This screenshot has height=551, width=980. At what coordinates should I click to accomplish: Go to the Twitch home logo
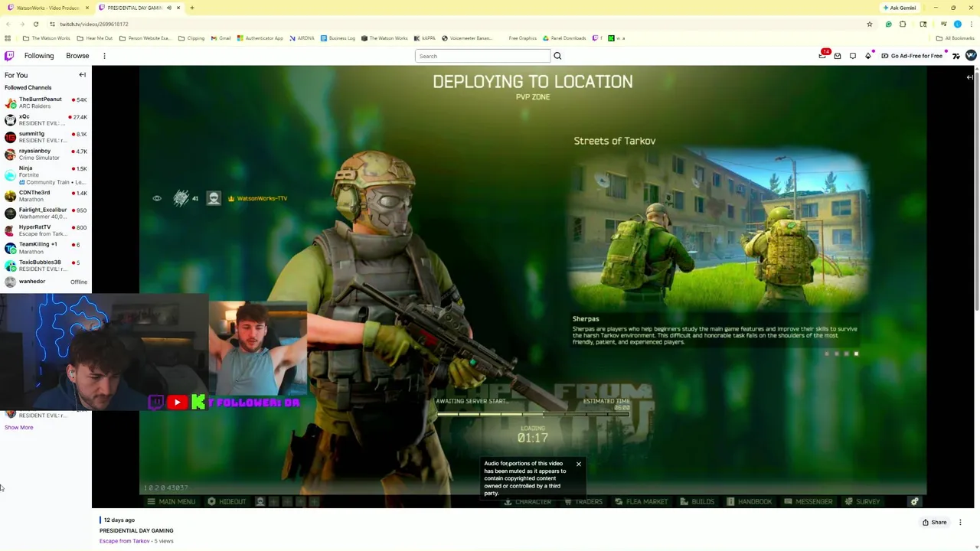pos(9,56)
